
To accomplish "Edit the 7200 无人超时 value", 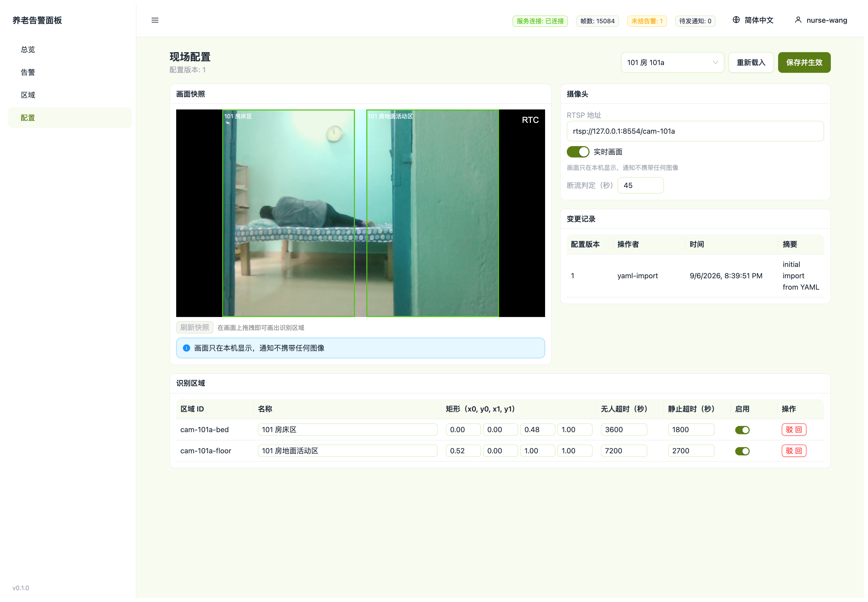I will (x=624, y=451).
